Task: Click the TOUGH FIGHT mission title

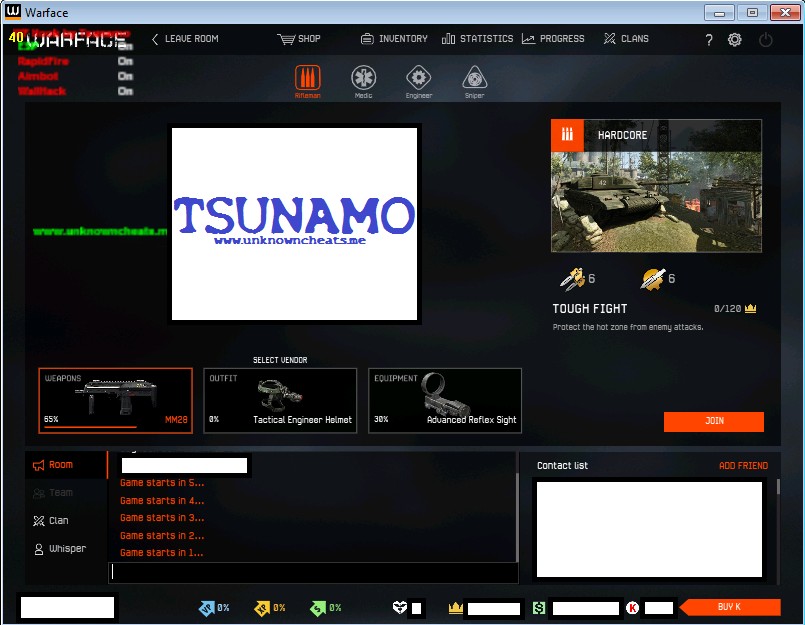Action: tap(590, 309)
